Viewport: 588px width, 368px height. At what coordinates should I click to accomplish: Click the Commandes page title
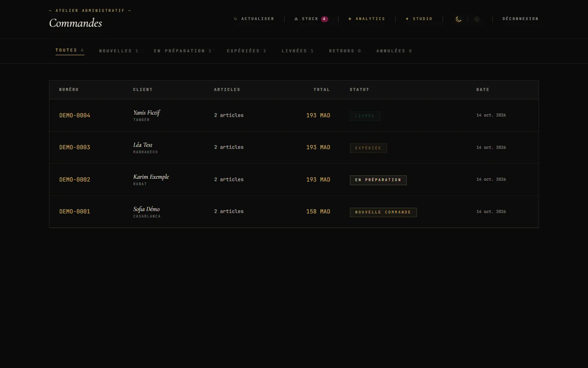[76, 23]
